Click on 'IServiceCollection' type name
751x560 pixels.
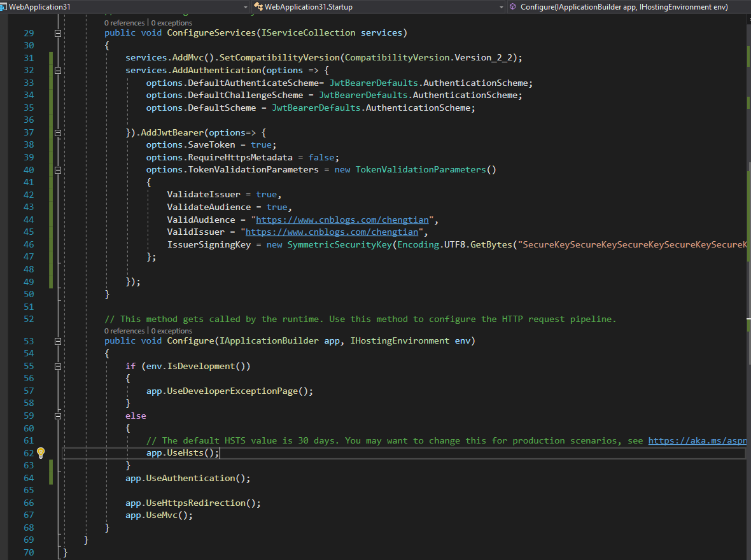pyautogui.click(x=309, y=33)
